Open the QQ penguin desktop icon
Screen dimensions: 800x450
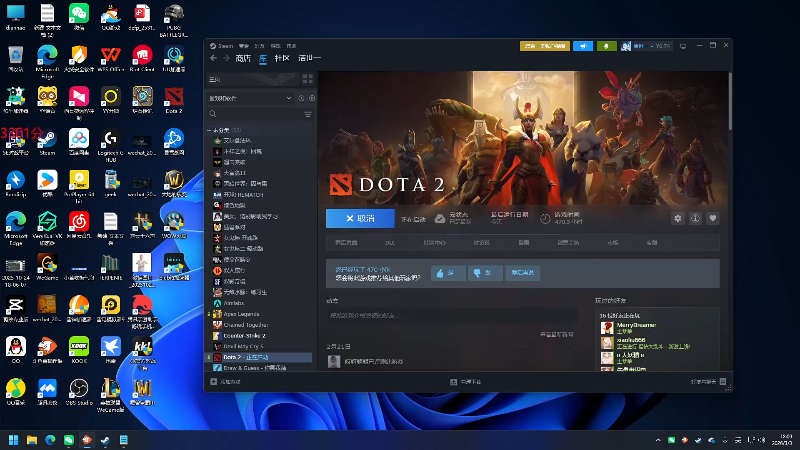point(16,350)
